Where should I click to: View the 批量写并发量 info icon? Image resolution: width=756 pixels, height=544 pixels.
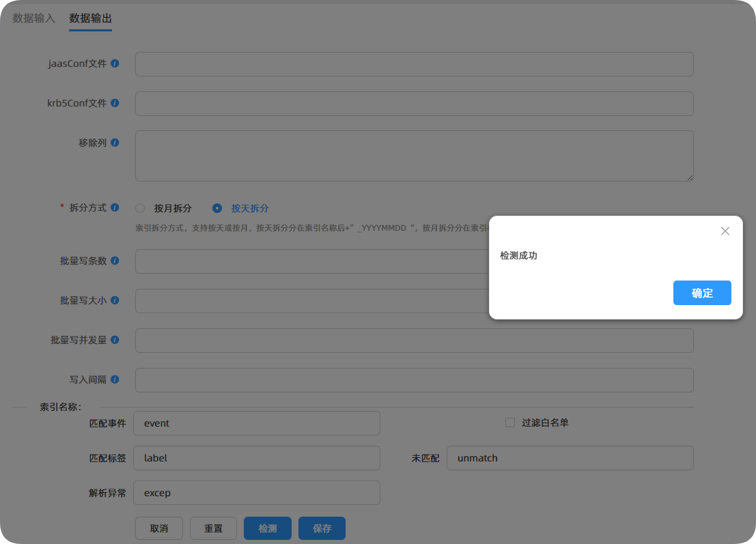pos(115,339)
